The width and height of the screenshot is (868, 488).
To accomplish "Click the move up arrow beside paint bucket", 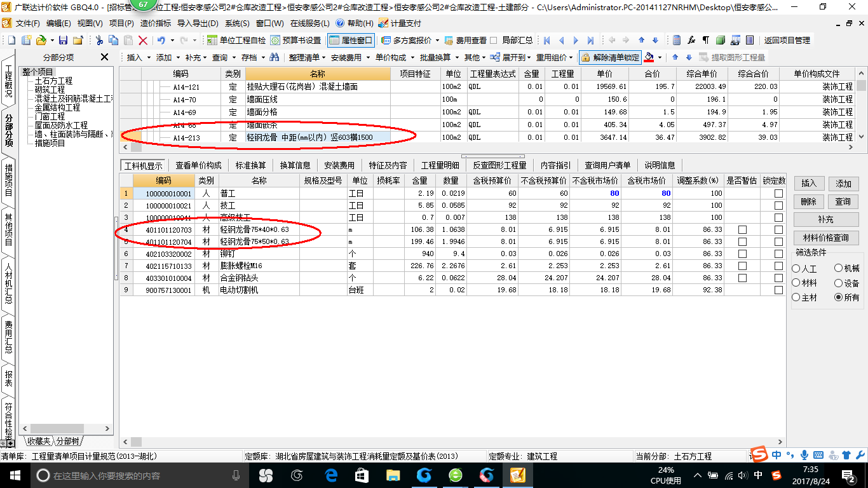I will (x=675, y=57).
